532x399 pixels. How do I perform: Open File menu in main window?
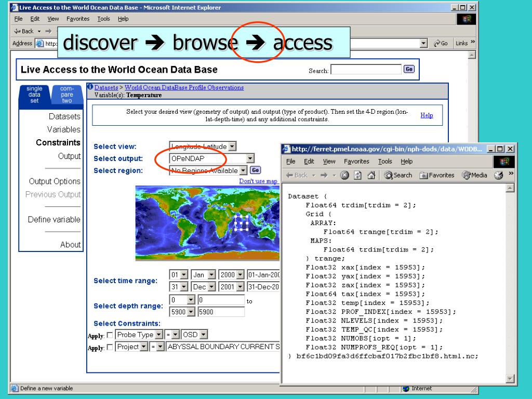[18, 19]
